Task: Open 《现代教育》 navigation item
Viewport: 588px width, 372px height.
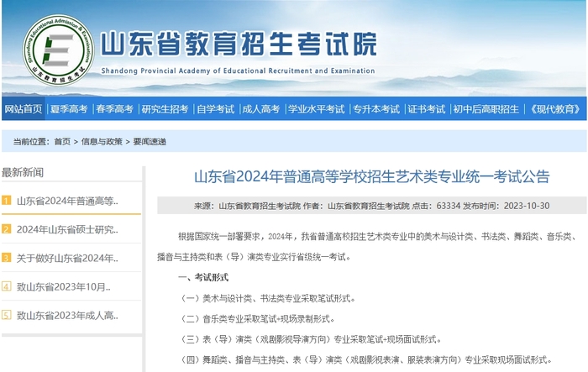Action: pos(555,109)
